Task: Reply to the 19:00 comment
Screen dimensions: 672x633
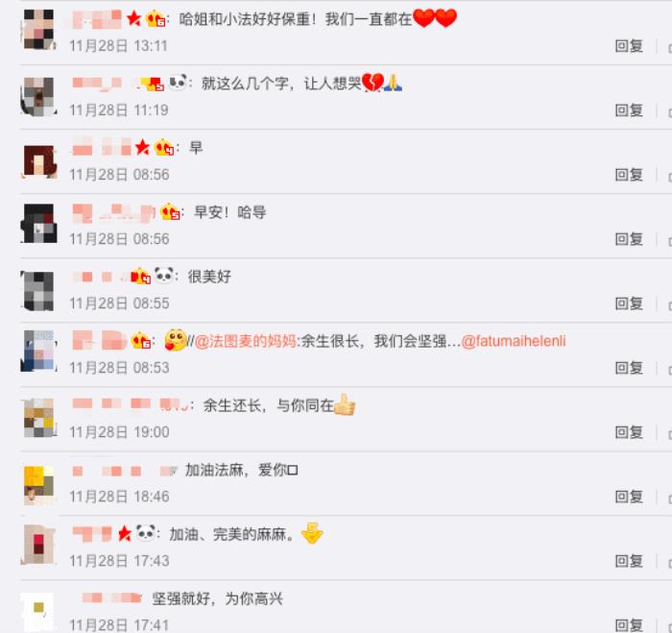Action: pyautogui.click(x=629, y=432)
